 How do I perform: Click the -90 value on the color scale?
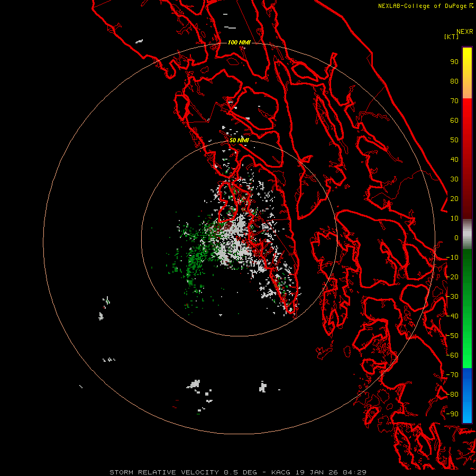tap(452, 414)
